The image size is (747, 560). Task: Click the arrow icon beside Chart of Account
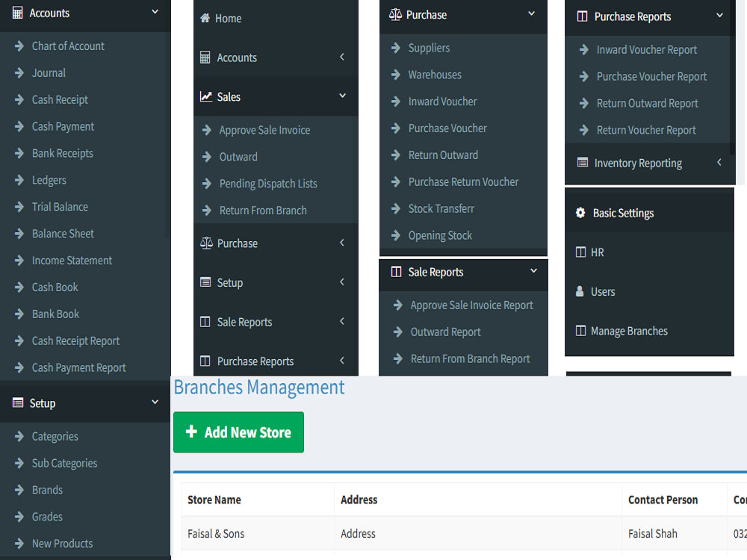19,46
